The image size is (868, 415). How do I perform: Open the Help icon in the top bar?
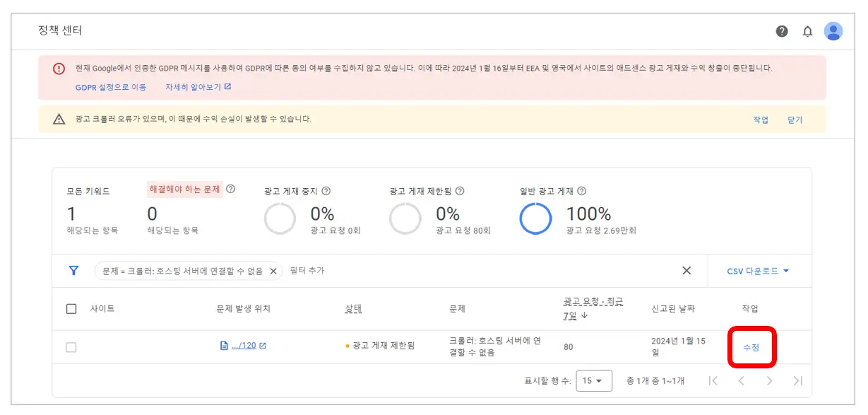[x=782, y=31]
